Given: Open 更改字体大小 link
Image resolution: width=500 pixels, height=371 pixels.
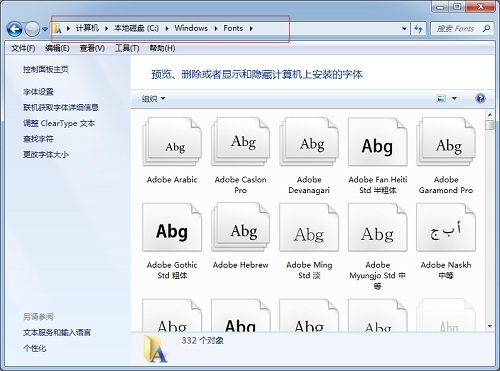Looking at the screenshot, I should 46,154.
